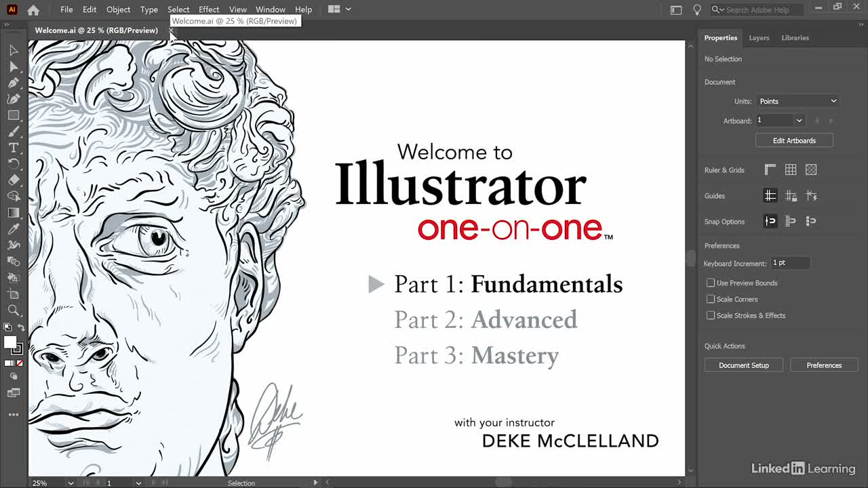
Task: Select the Eraser tool
Action: (14, 180)
